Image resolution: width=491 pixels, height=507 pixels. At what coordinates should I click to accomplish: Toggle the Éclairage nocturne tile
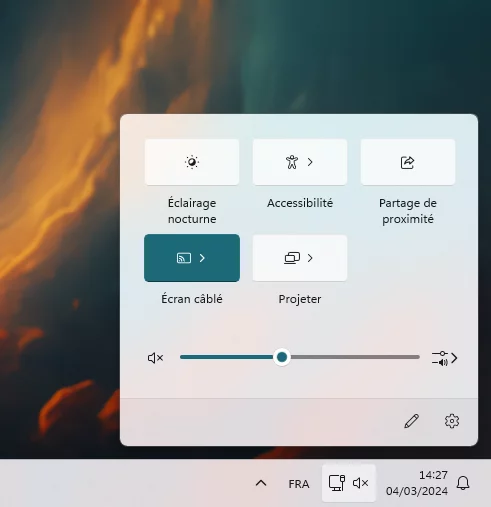(192, 162)
